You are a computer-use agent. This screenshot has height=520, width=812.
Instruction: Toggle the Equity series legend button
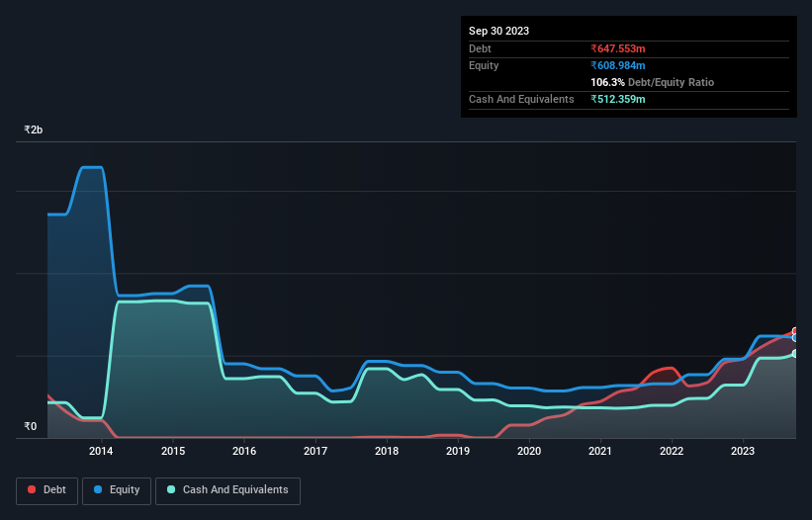117,490
